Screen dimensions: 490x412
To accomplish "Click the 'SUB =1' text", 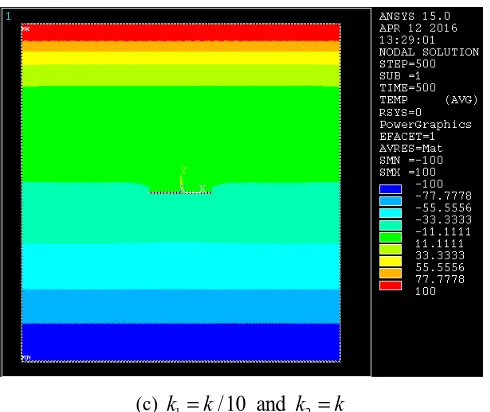I will [x=400, y=76].
